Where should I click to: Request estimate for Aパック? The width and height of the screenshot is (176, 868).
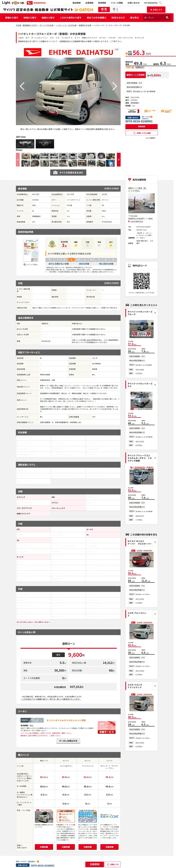pyautogui.click(x=66, y=847)
